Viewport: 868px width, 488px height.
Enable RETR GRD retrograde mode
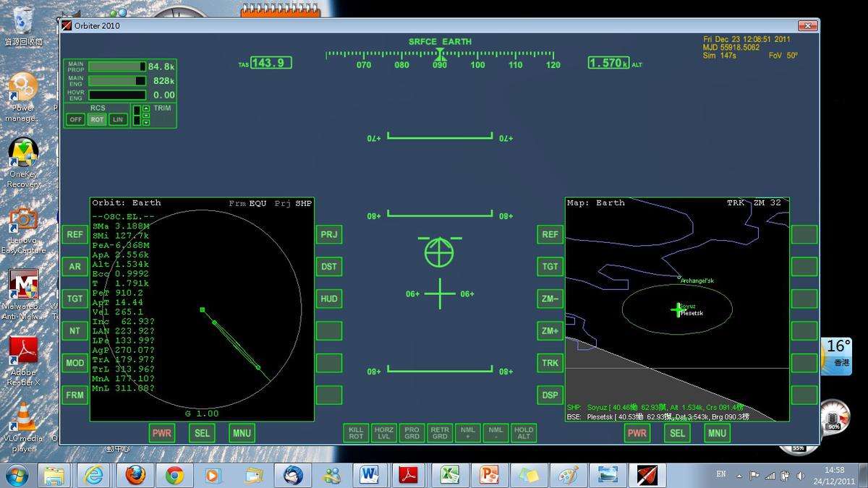pos(440,433)
